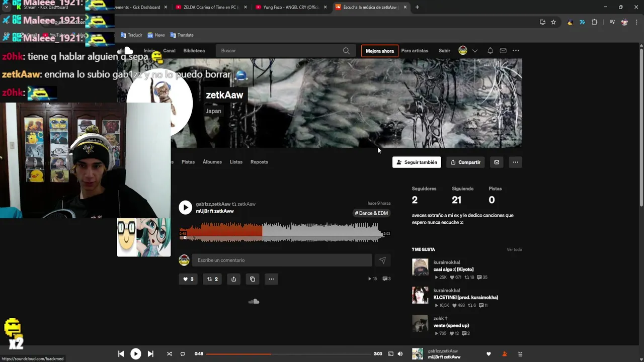Screen dimensions: 644x362
Task: Click the cast icon in player bar
Action: point(390,354)
